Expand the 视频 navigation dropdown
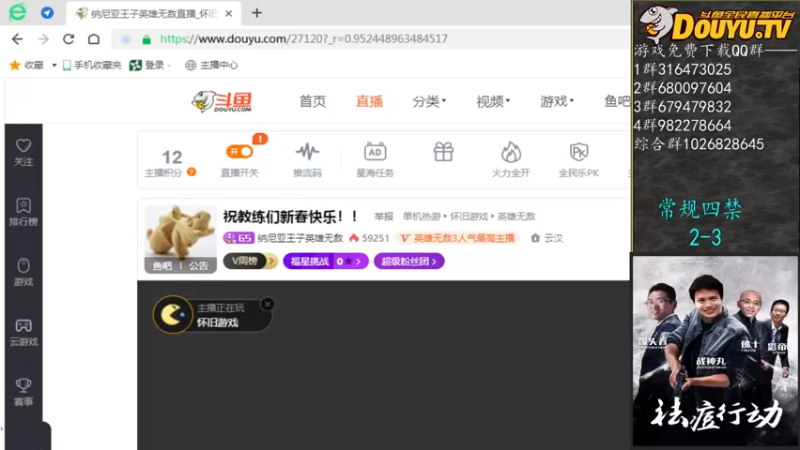The image size is (800, 450). (493, 102)
